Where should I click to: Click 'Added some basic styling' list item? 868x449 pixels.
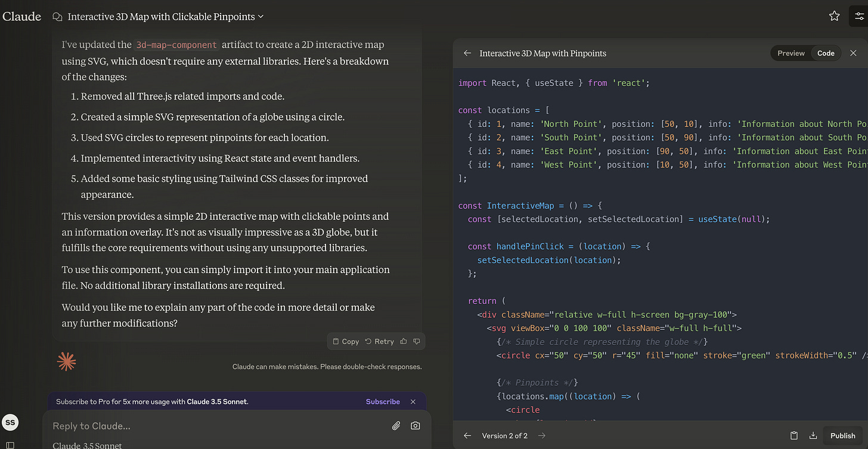pyautogui.click(x=225, y=187)
